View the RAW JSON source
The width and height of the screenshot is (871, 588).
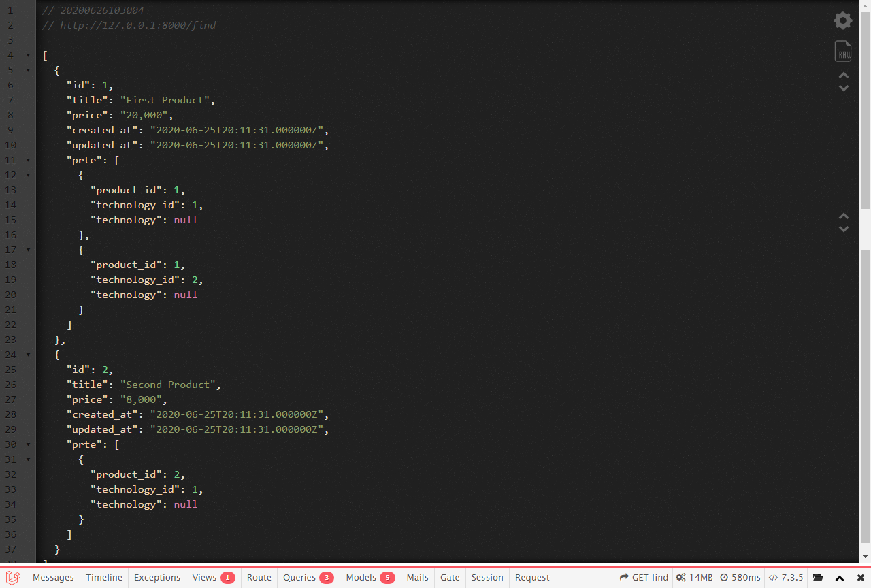point(844,52)
